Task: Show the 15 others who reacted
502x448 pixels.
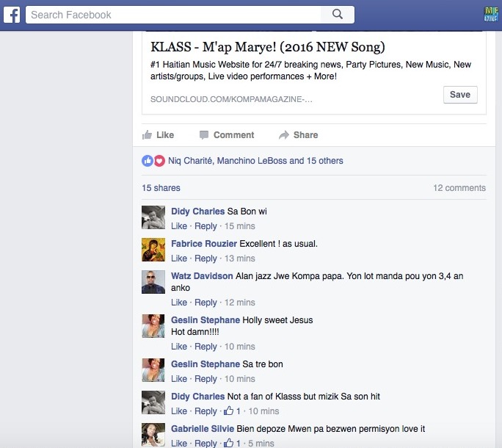Action: click(324, 161)
